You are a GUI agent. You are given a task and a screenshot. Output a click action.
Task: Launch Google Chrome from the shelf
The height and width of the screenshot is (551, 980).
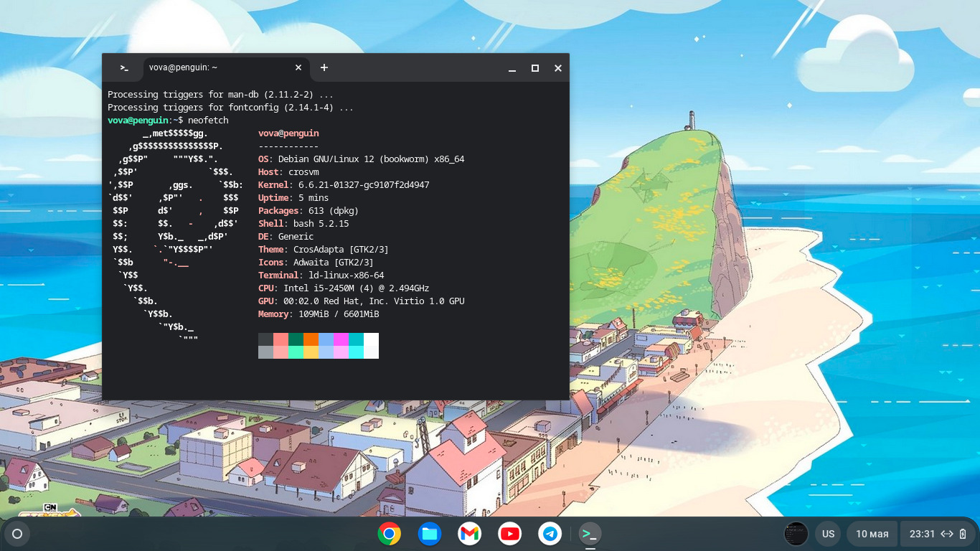click(x=390, y=534)
